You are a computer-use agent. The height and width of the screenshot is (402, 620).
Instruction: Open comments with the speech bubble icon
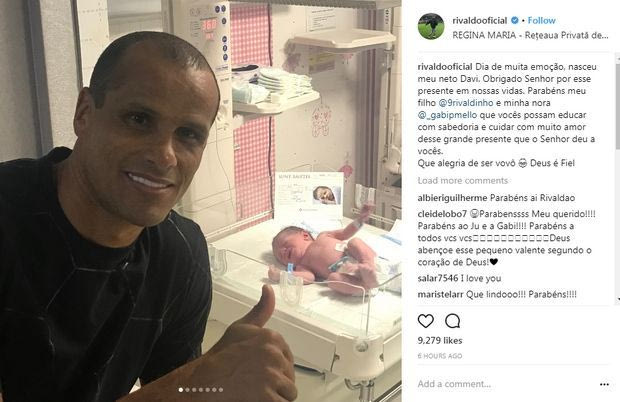[x=452, y=321]
